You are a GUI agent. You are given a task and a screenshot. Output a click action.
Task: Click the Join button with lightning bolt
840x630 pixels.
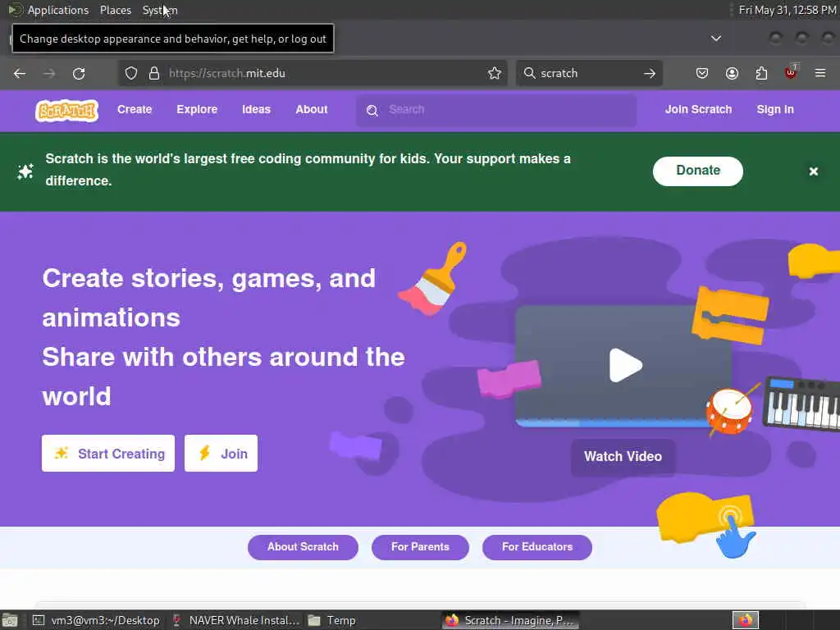(x=221, y=453)
